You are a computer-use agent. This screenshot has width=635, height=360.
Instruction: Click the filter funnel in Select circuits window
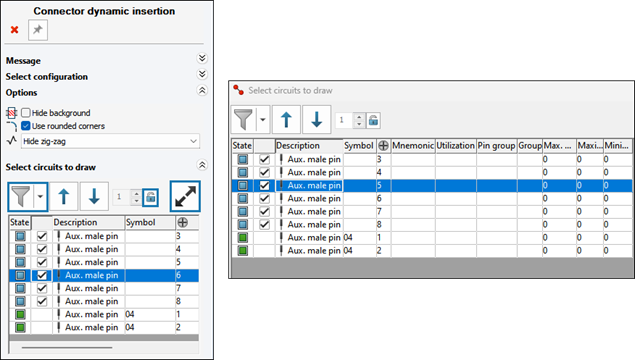tap(244, 120)
